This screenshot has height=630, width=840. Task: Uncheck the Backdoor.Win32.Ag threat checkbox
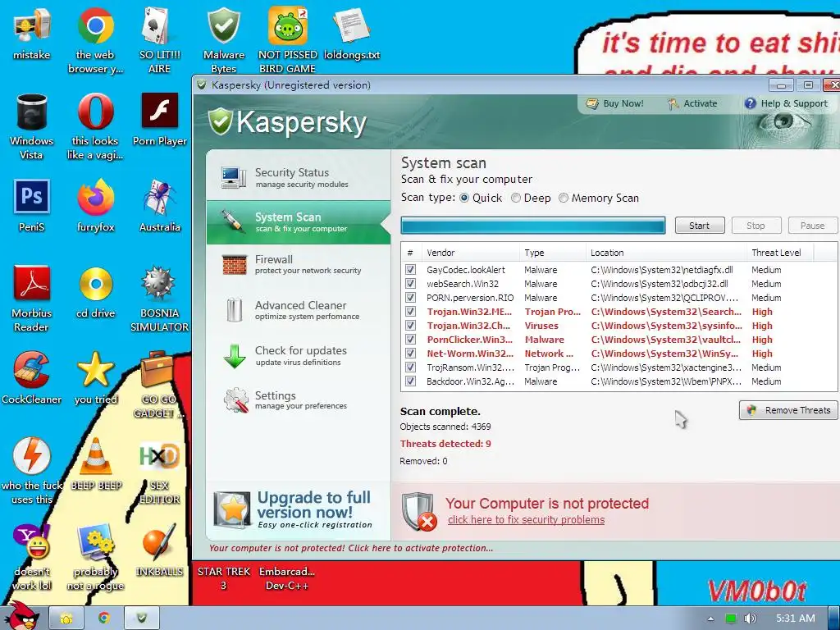click(x=410, y=381)
